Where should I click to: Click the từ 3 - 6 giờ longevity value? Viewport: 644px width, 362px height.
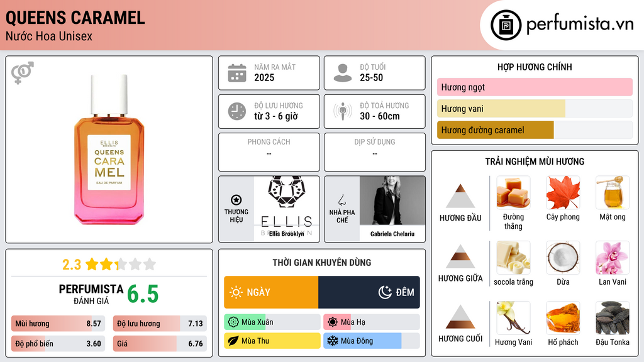pyautogui.click(x=276, y=116)
